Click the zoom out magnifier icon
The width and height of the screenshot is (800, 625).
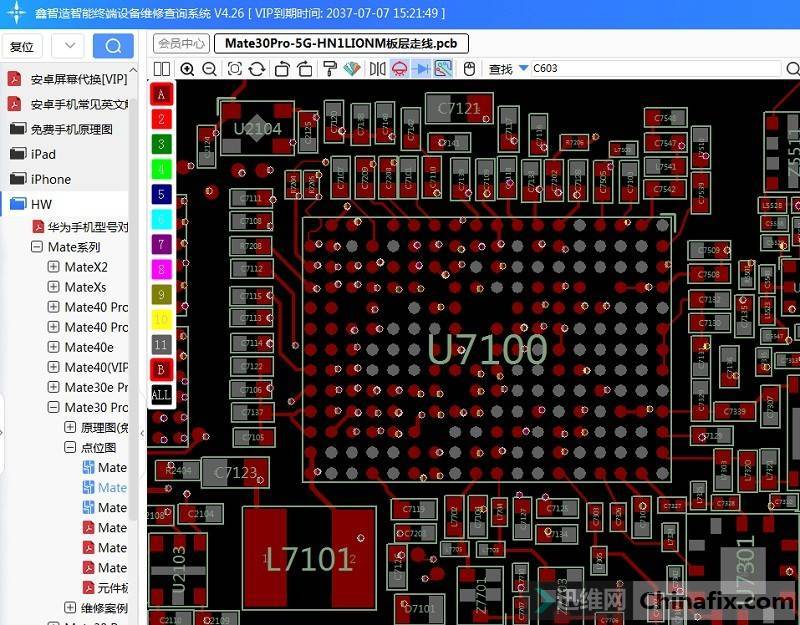tap(209, 69)
